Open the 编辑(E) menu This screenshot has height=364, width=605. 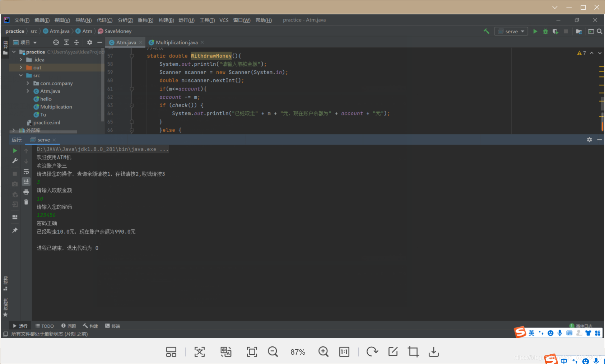[x=42, y=20]
